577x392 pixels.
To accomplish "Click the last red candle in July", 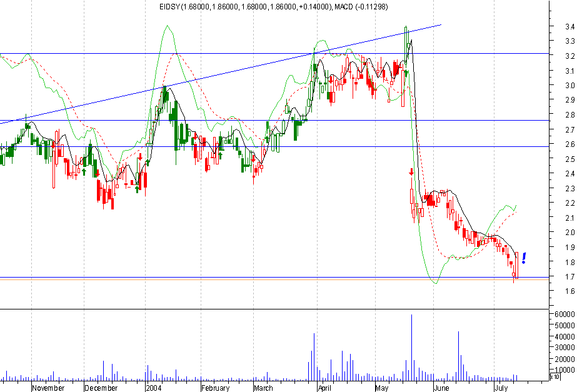I will pyautogui.click(x=516, y=265).
